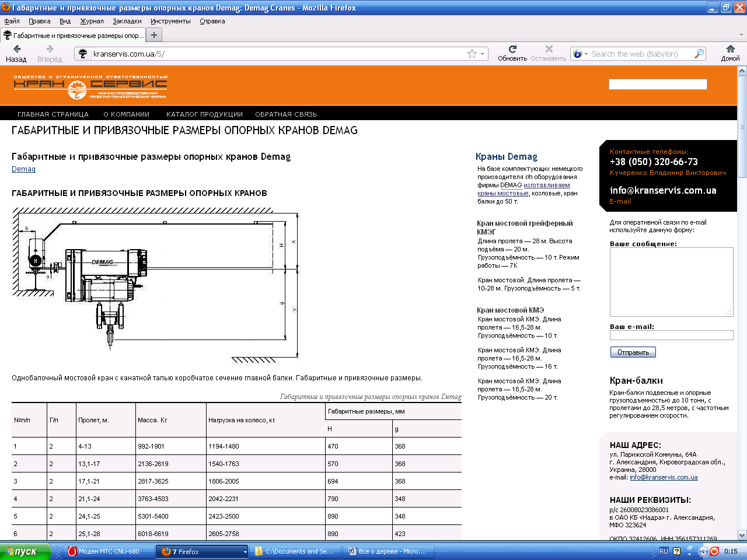
Task: Go to ГЛАВНАЯ СТРАНИЦА nav item
Action: [x=53, y=114]
